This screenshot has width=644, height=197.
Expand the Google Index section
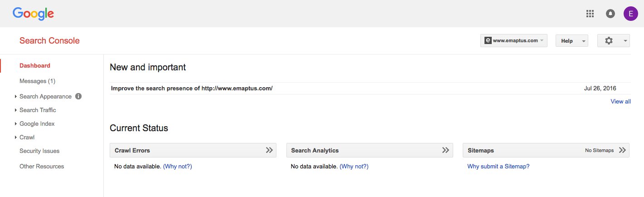click(37, 123)
